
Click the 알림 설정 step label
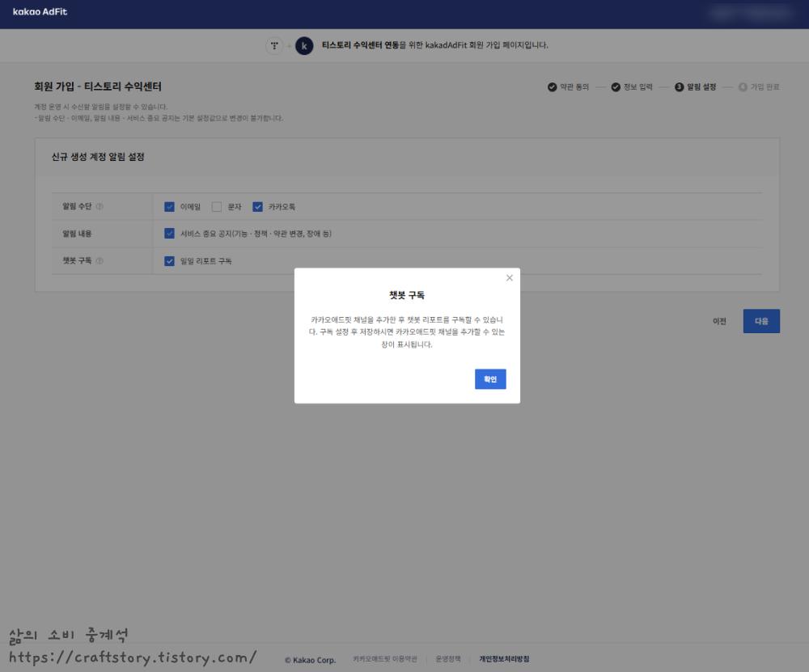701,87
